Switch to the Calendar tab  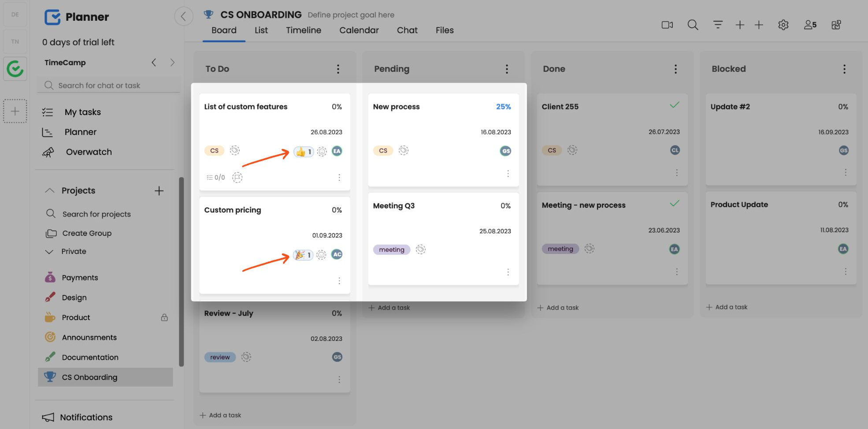[x=359, y=30]
